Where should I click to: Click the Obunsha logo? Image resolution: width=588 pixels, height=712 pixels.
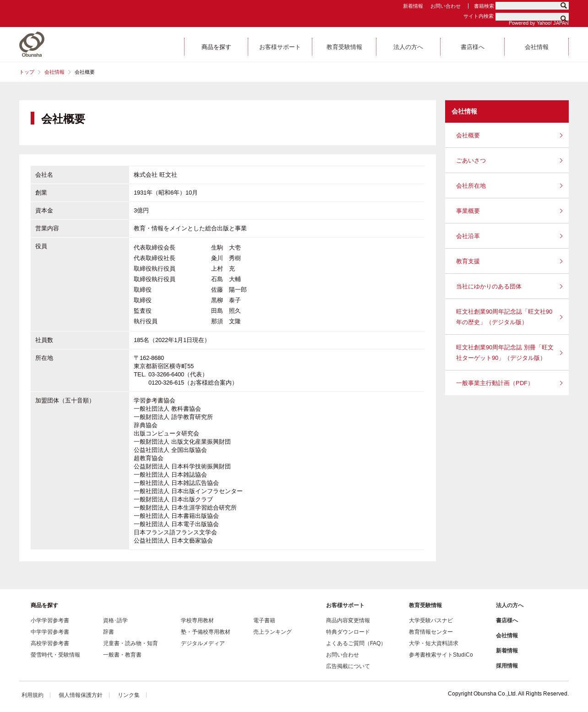pos(32,44)
